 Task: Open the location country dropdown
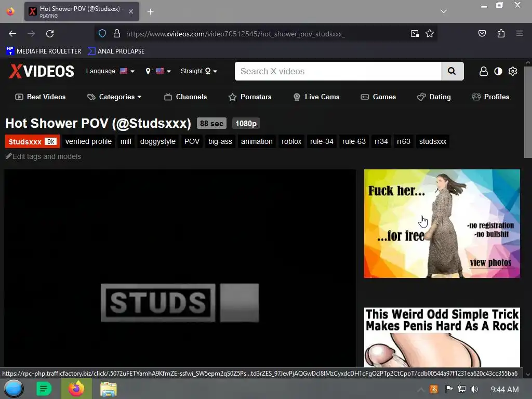click(158, 71)
